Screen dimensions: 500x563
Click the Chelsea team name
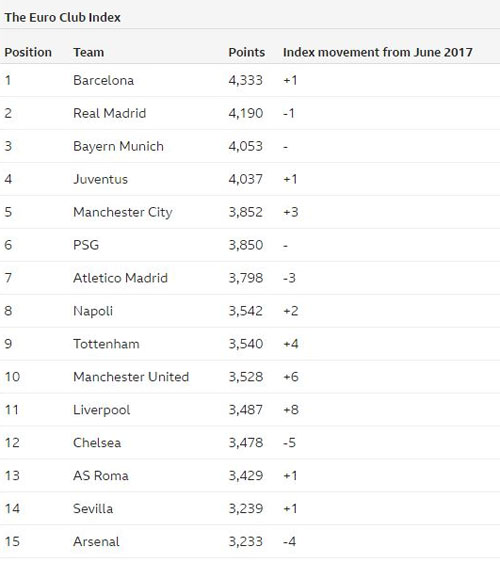pos(97,443)
